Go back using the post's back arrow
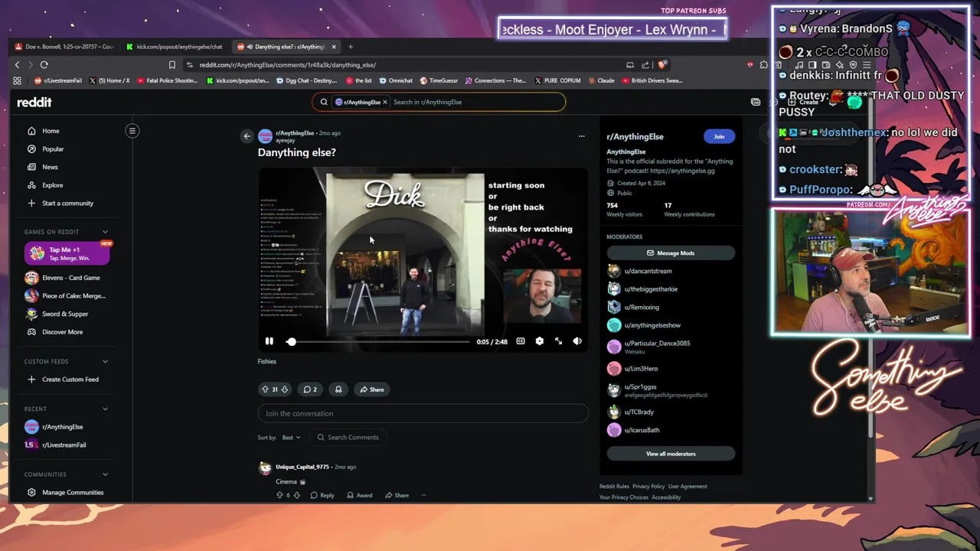 click(247, 136)
